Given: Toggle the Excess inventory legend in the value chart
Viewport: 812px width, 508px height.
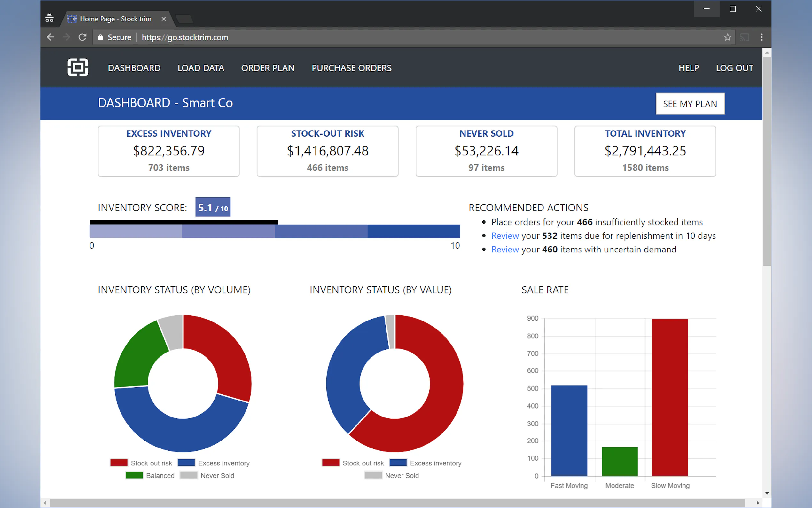Looking at the screenshot, I should tap(425, 463).
